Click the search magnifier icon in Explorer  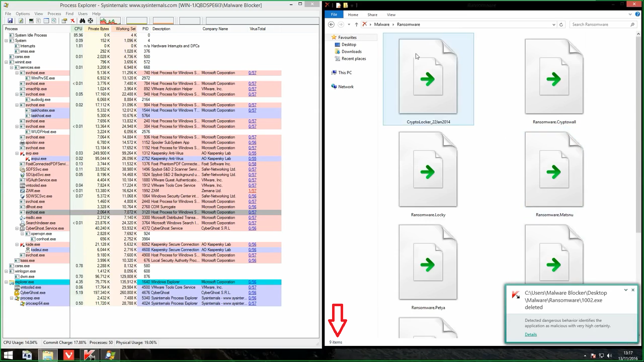pyautogui.click(x=632, y=24)
